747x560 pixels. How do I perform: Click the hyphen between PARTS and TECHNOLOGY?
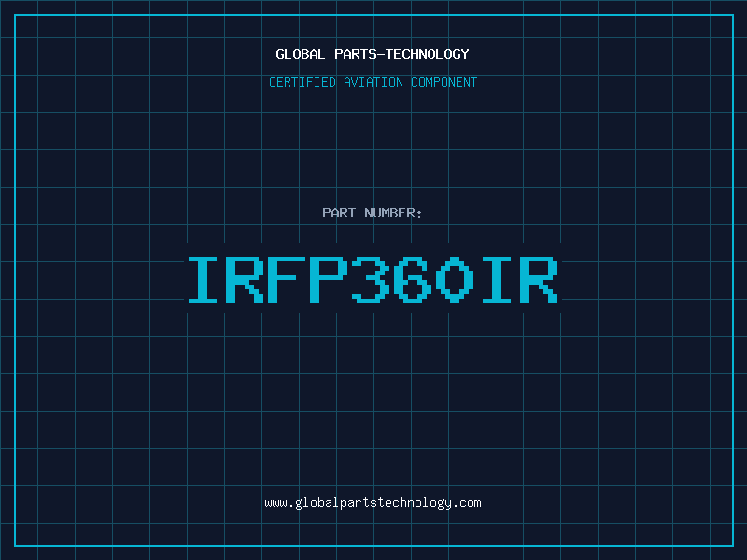(x=380, y=55)
